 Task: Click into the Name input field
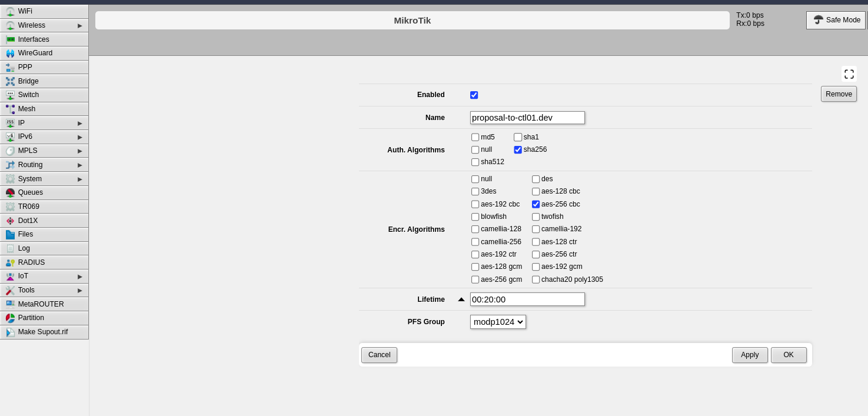[527, 118]
